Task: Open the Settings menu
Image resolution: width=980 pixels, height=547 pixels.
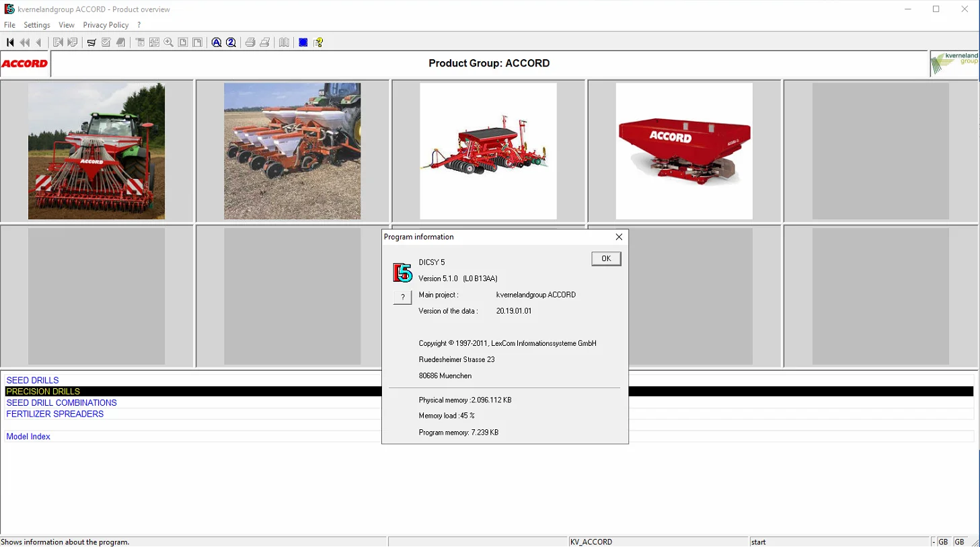Action: point(37,25)
